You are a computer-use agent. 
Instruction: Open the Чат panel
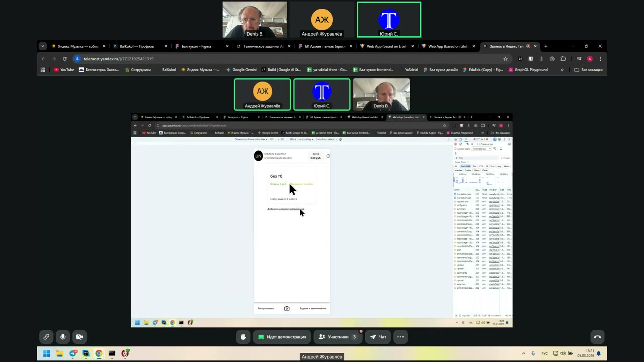coord(378,337)
